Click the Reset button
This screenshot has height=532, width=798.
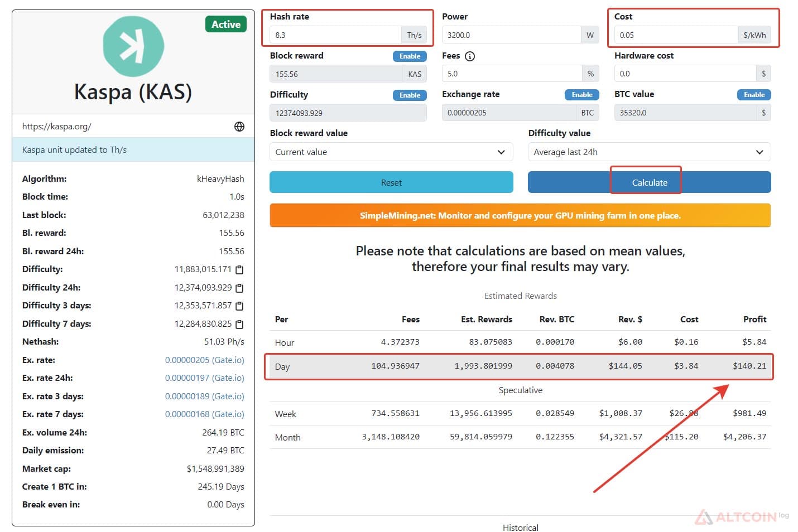click(x=391, y=182)
